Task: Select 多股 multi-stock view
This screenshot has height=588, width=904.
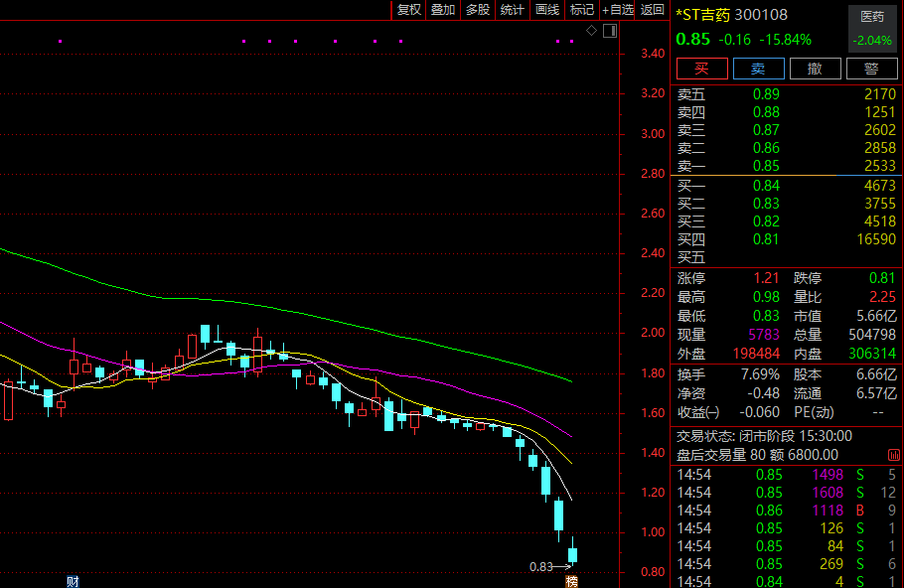Action: click(x=478, y=10)
